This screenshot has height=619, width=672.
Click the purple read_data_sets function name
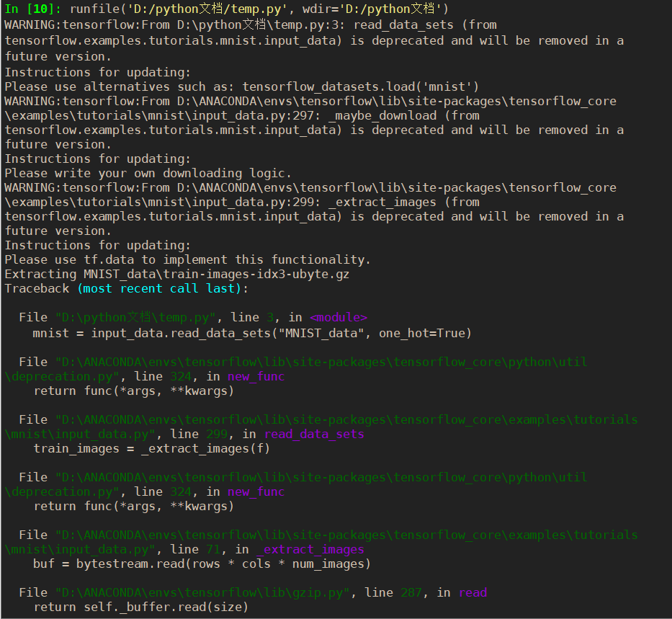314,435
